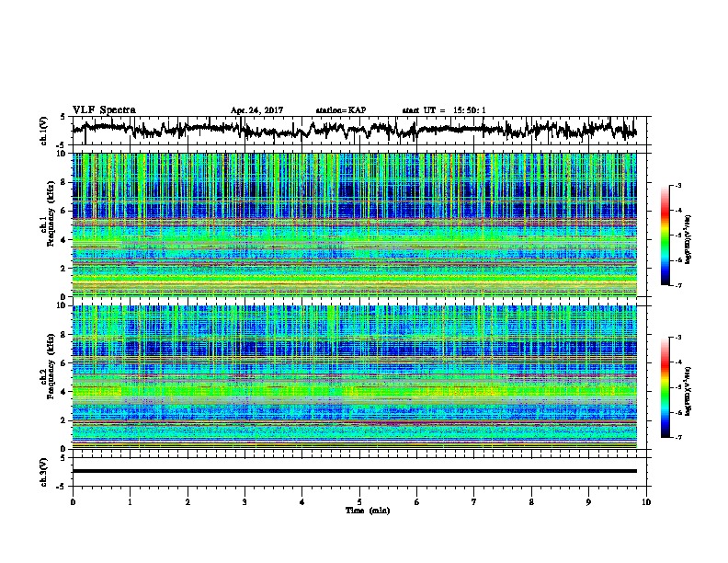Viewport: 728px width, 563px height.
Task: Click time axis tick label "5"
Action: tap(359, 502)
